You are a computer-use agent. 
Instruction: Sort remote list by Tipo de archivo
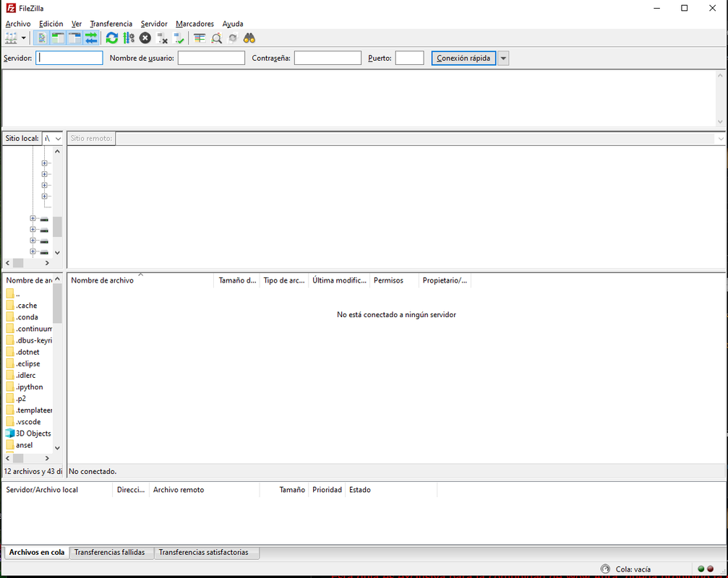coord(283,280)
